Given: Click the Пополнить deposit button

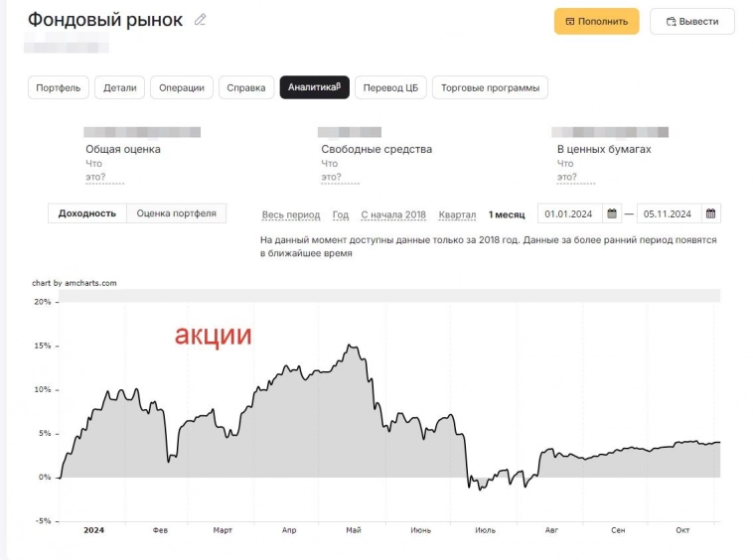Looking at the screenshot, I should point(596,21).
